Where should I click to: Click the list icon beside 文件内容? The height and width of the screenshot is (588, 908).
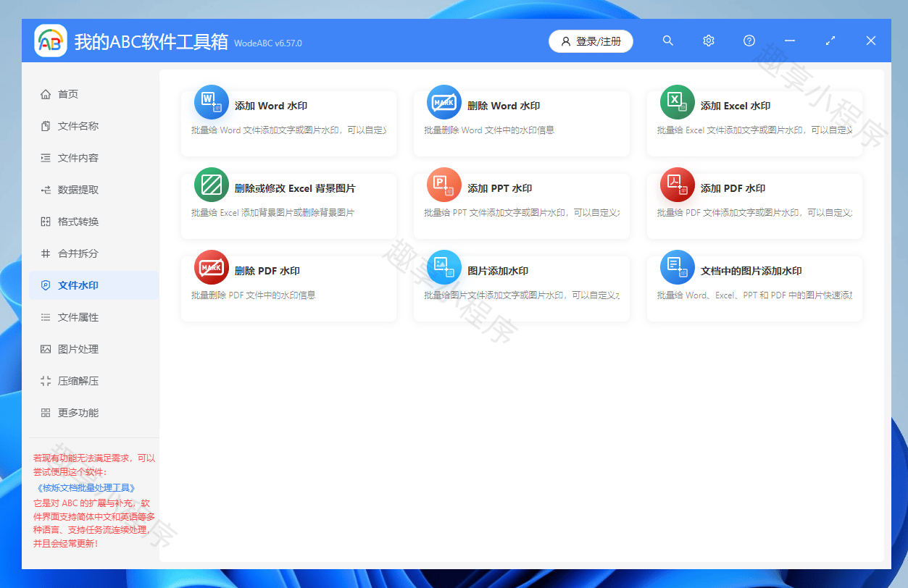46,158
